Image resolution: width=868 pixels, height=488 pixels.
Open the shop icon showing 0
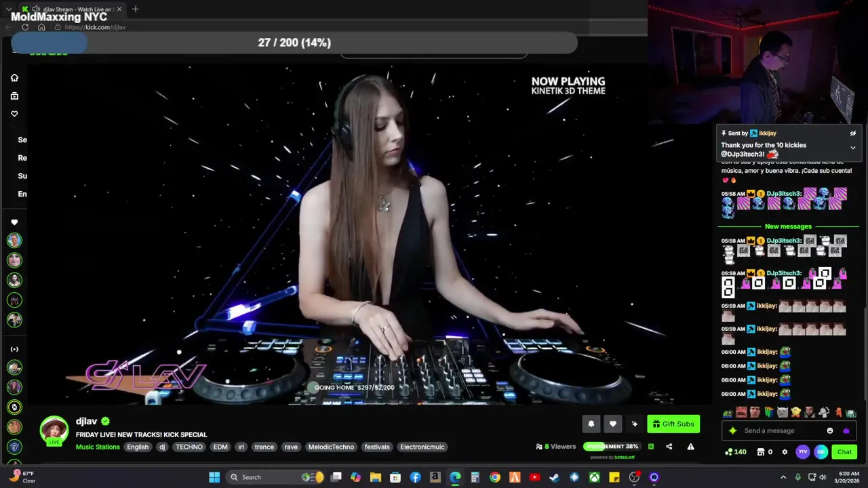coord(765,452)
